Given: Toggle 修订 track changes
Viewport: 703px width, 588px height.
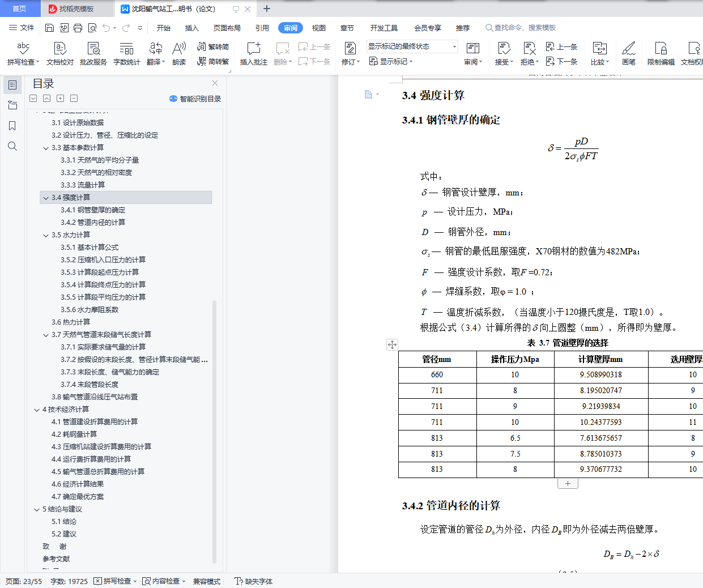Looking at the screenshot, I should pyautogui.click(x=351, y=54).
